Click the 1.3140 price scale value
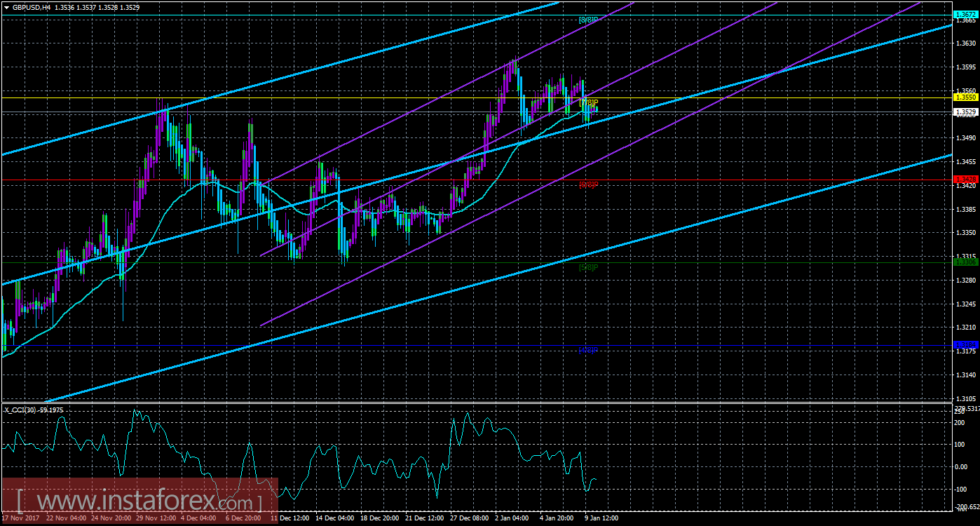 [965, 375]
